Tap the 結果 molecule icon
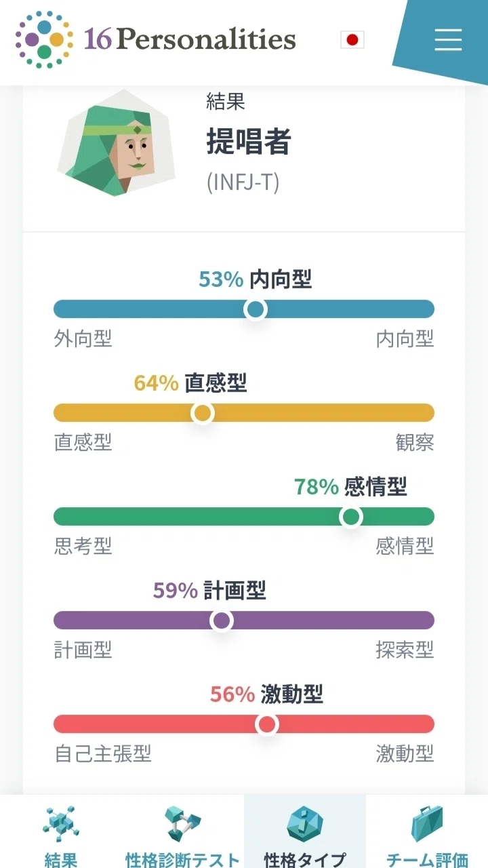488x868 pixels. click(61, 824)
